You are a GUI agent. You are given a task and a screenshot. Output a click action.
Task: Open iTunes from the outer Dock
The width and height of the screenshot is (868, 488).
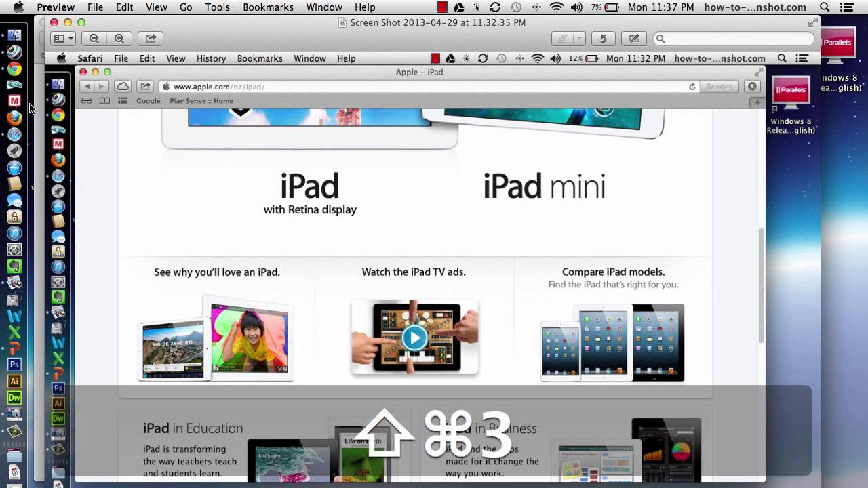[x=14, y=233]
